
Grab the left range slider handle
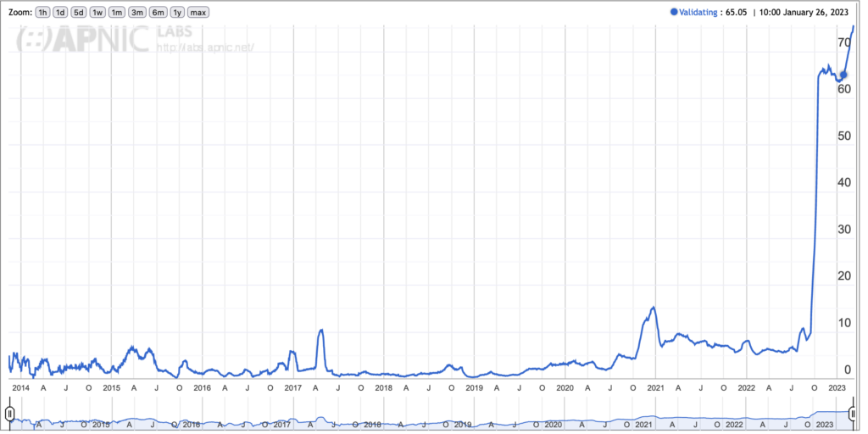click(x=9, y=414)
